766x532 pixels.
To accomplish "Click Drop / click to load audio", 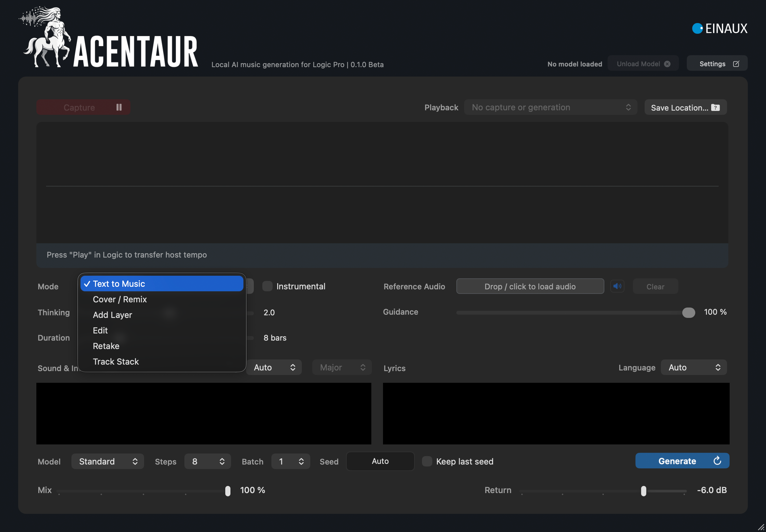I will pyautogui.click(x=530, y=286).
